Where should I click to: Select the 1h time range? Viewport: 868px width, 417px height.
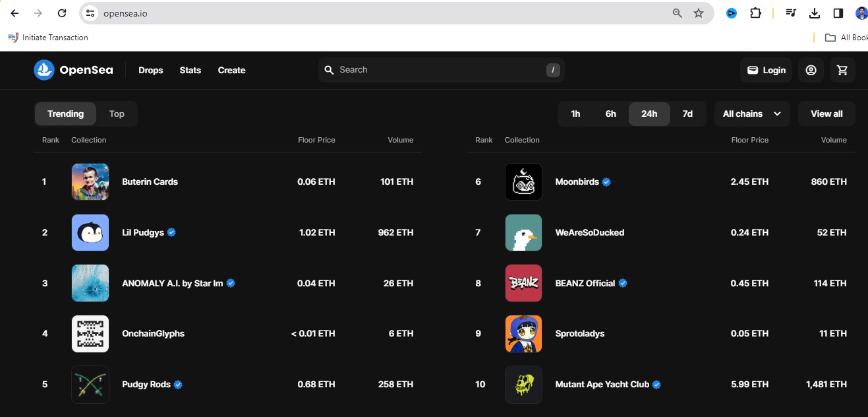coord(575,113)
